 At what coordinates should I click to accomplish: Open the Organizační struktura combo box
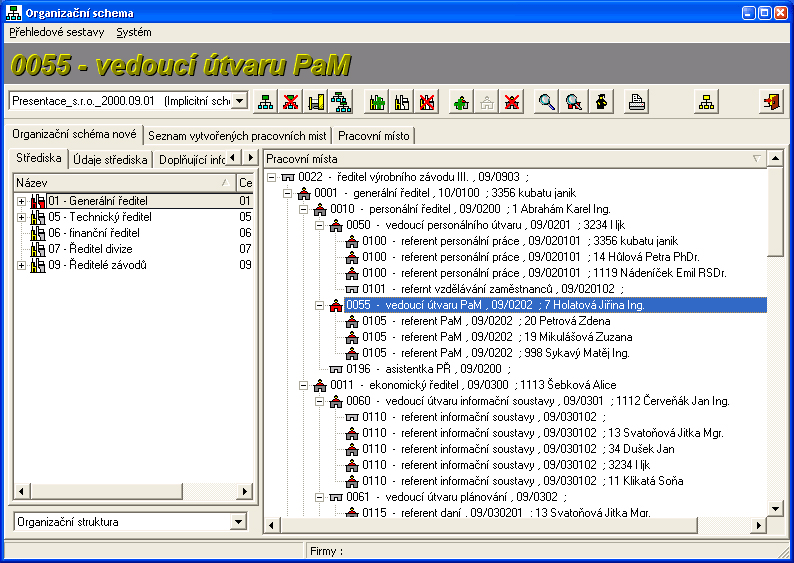pos(238,522)
